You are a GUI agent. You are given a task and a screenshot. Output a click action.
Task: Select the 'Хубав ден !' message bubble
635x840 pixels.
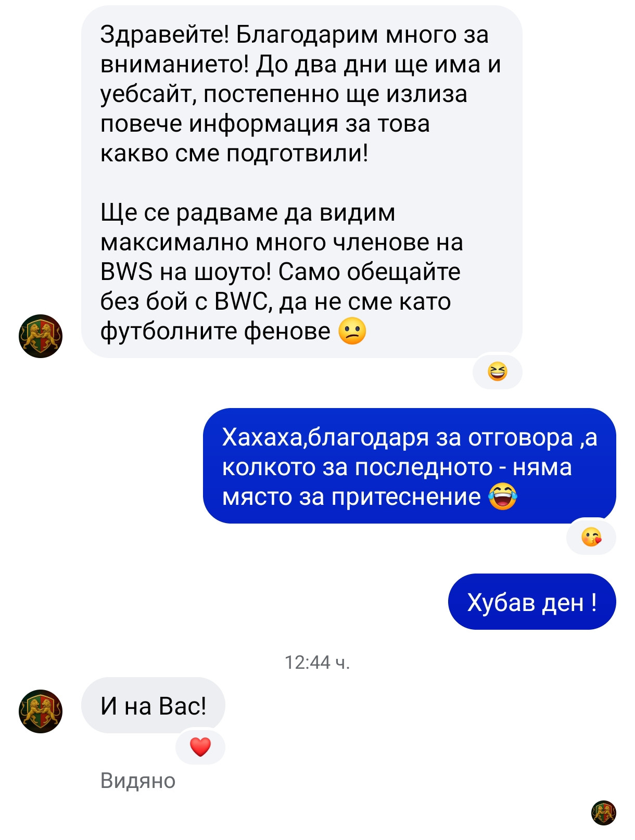[532, 602]
